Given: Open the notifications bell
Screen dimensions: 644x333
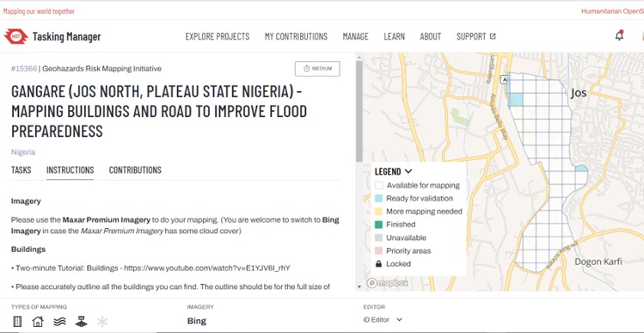Looking at the screenshot, I should [x=619, y=36].
